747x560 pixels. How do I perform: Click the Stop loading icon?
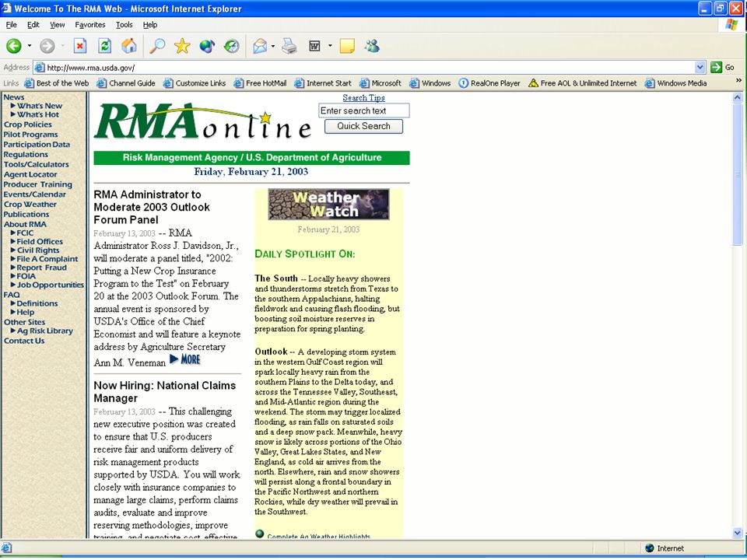(x=80, y=46)
